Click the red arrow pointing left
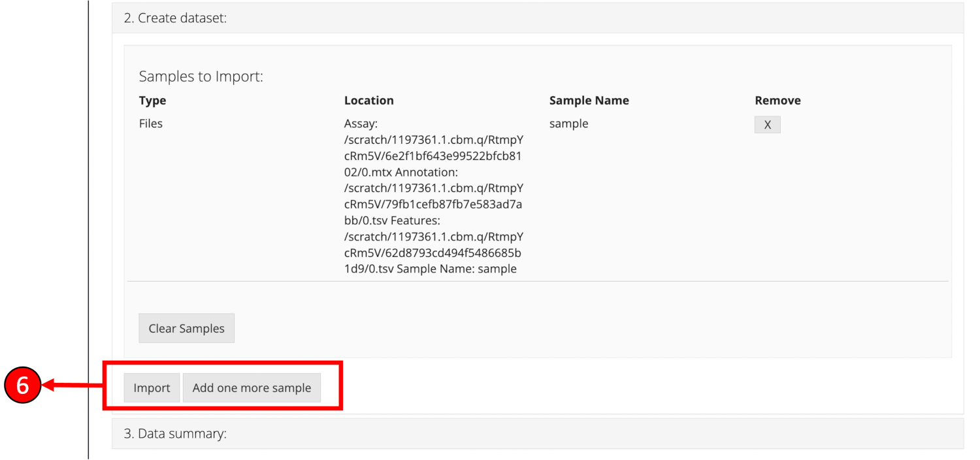This screenshot has width=980, height=460. coord(72,387)
